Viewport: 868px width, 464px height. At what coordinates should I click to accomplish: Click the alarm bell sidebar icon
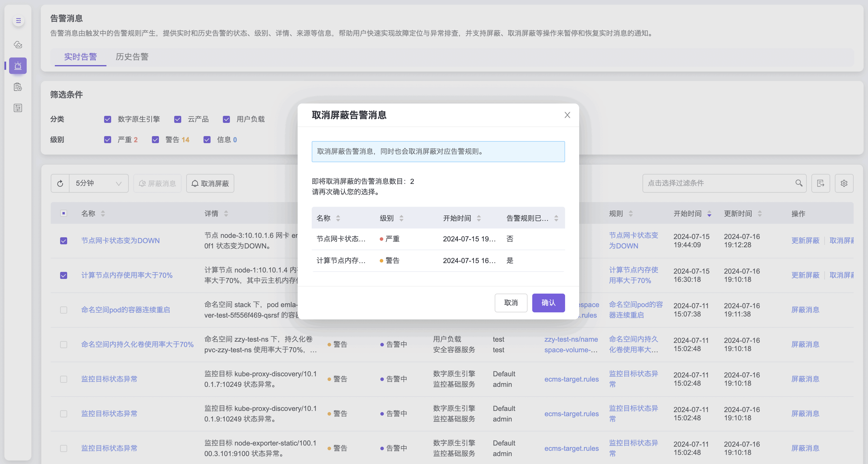tap(18, 66)
